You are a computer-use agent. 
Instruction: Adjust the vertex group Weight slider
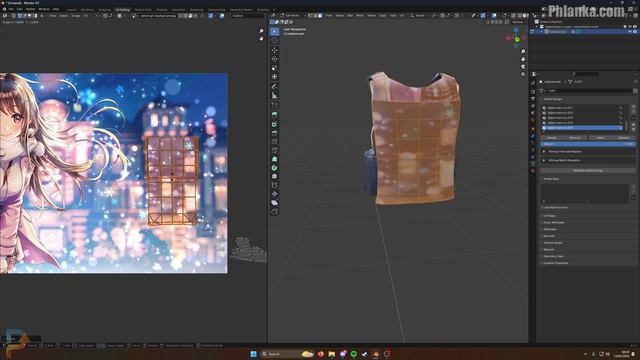tap(588, 144)
